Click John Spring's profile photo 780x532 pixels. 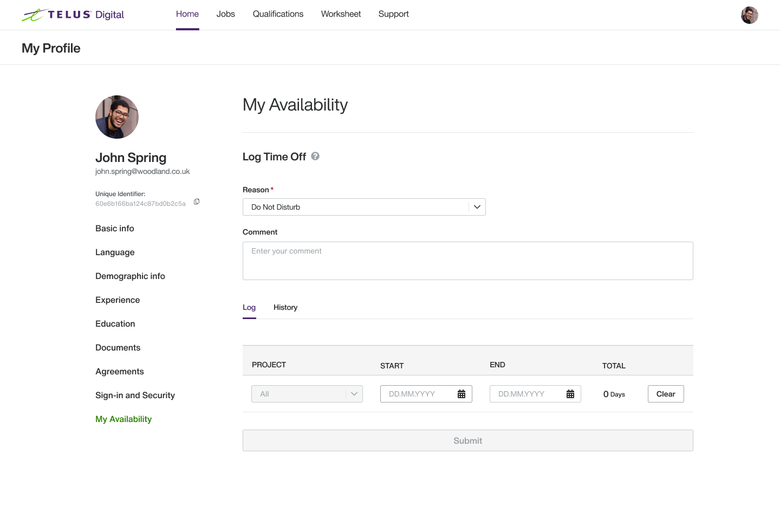(117, 117)
